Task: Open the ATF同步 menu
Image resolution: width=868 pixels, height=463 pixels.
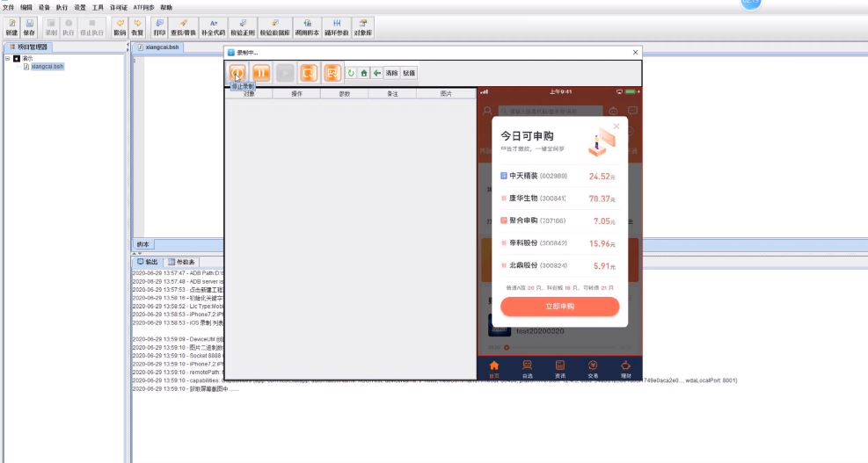Action: 144,7
